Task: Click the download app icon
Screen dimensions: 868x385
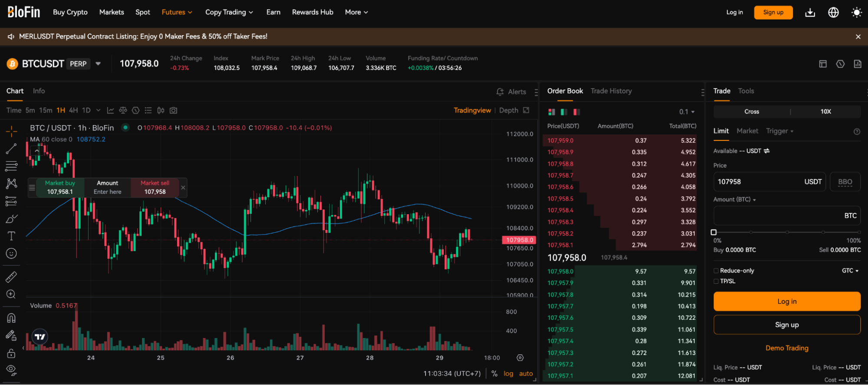Action: [810, 13]
